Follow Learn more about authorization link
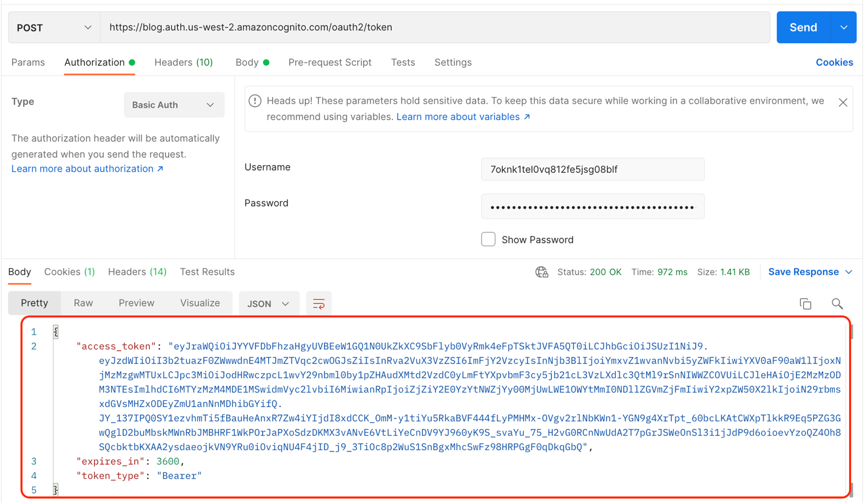The image size is (868, 503). 87,169
